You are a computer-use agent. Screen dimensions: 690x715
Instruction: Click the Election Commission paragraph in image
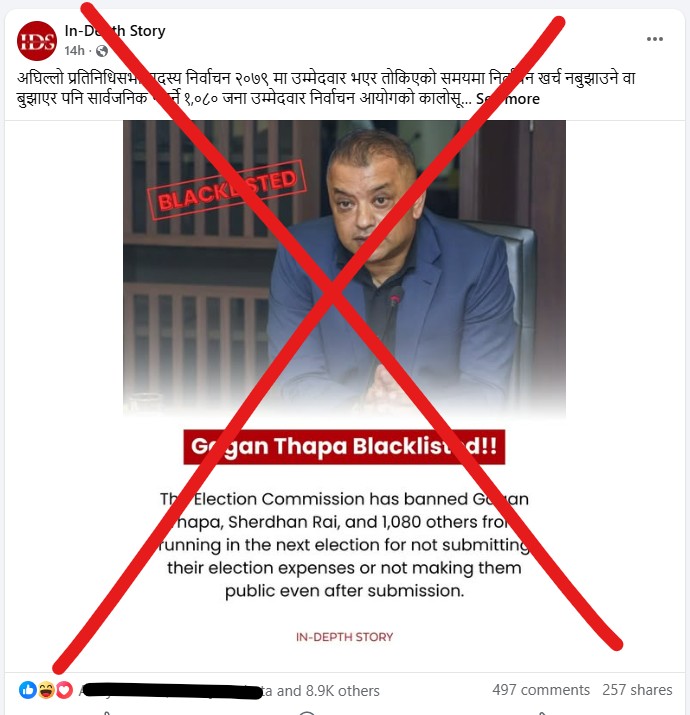point(344,545)
